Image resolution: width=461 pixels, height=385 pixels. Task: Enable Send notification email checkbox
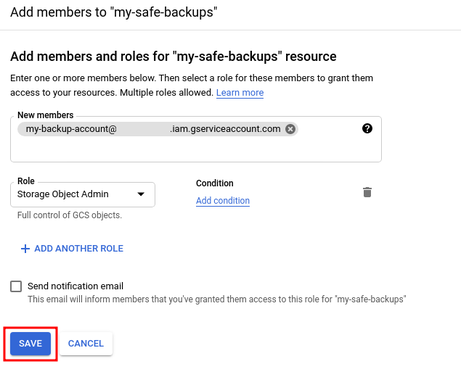[16, 286]
